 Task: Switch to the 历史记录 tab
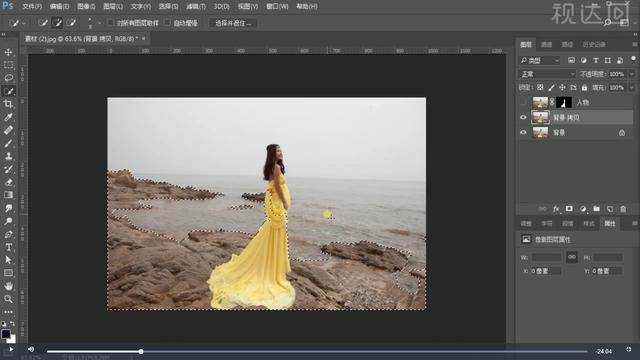tap(594, 44)
